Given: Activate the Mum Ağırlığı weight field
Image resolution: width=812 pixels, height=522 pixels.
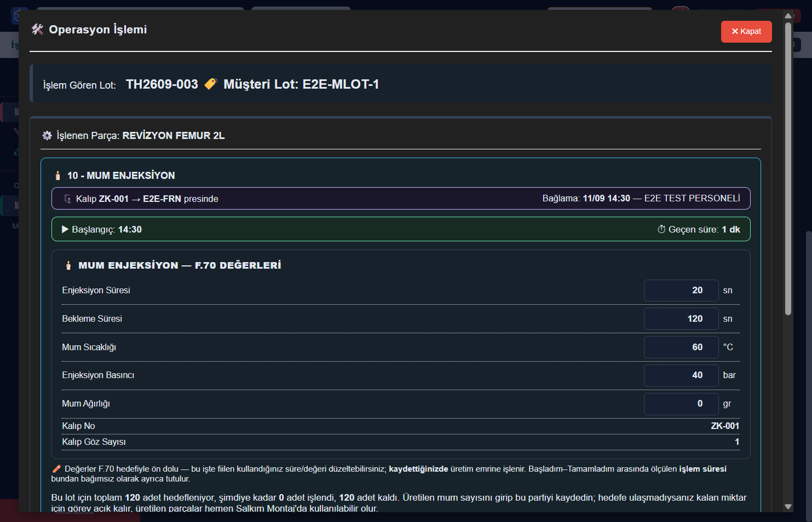Looking at the screenshot, I should [681, 404].
